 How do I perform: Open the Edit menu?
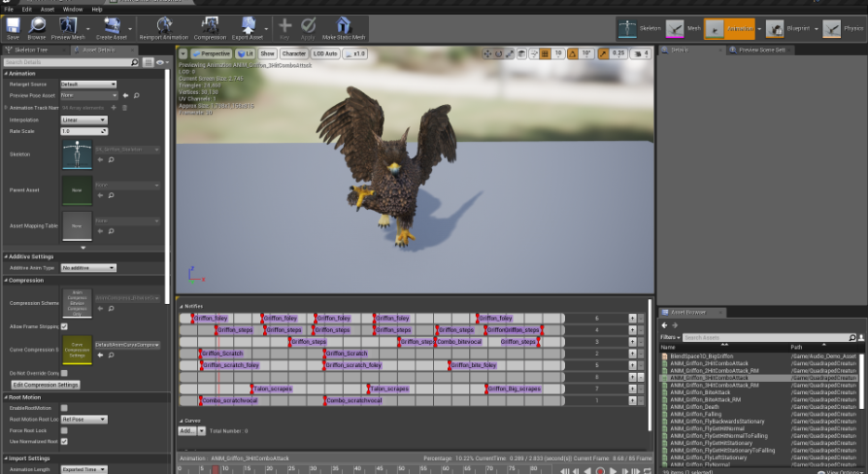tap(26, 10)
